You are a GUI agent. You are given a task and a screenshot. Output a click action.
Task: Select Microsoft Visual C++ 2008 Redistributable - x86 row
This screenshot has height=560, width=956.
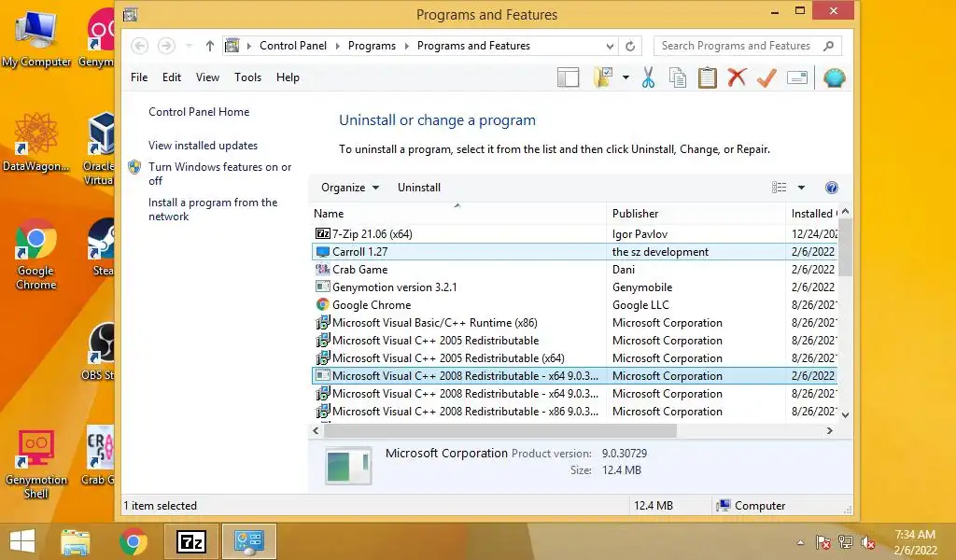(575, 412)
